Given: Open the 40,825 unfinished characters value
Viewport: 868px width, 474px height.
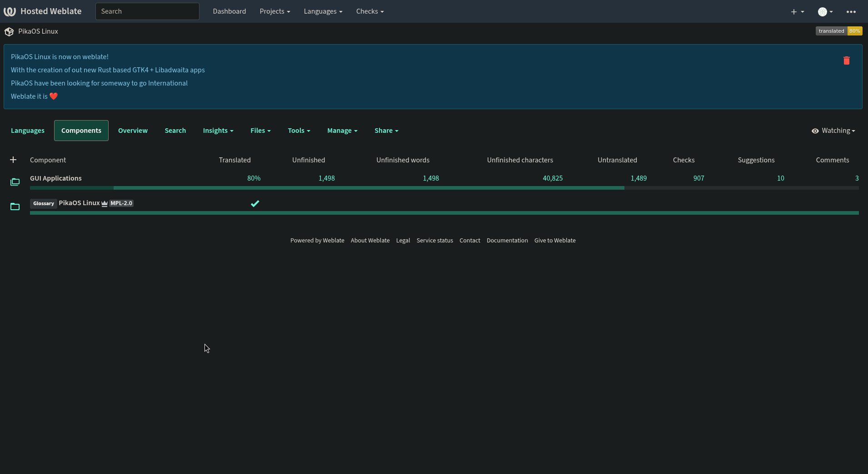Looking at the screenshot, I should click(553, 178).
